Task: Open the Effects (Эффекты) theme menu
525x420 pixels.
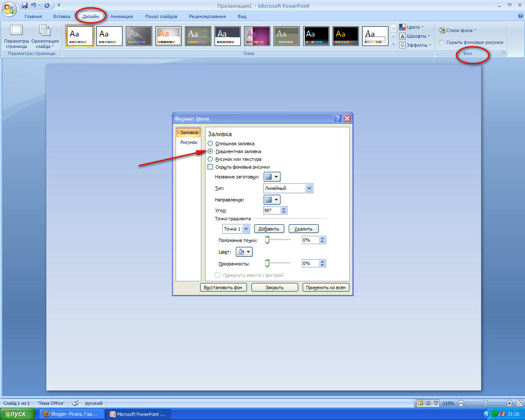Action: click(415, 45)
